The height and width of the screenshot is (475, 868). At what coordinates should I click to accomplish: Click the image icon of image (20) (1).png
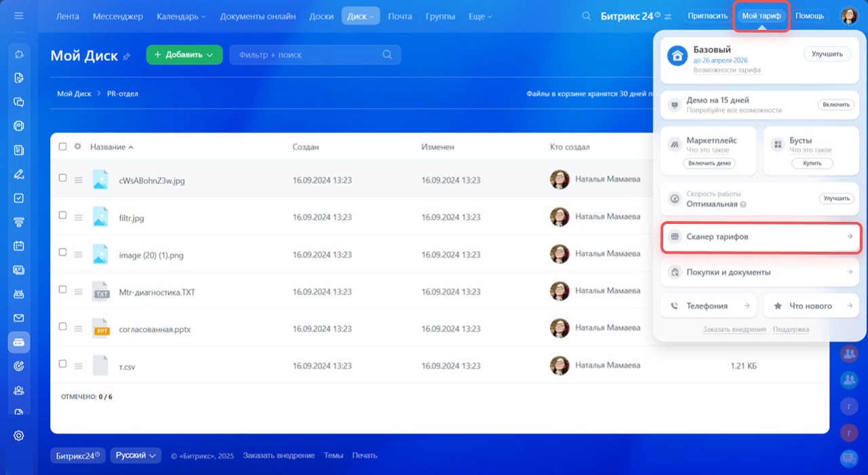click(100, 254)
